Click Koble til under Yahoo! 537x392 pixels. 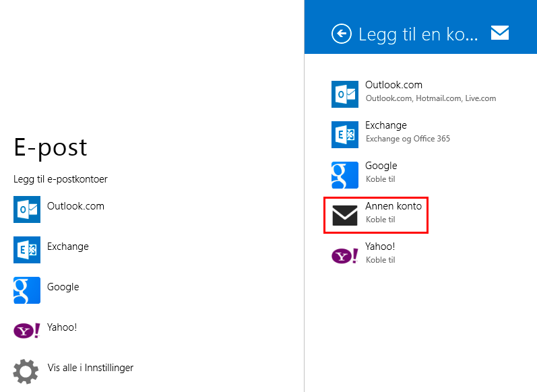[381, 260]
